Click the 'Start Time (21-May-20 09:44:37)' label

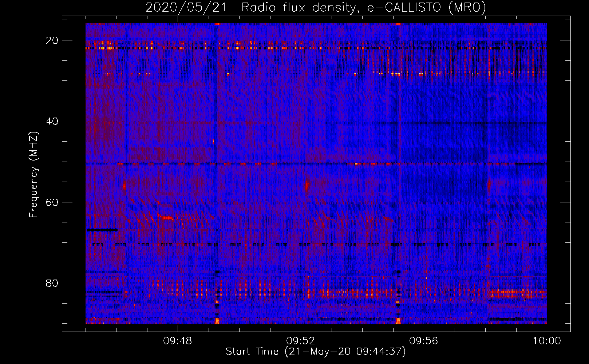(316, 352)
